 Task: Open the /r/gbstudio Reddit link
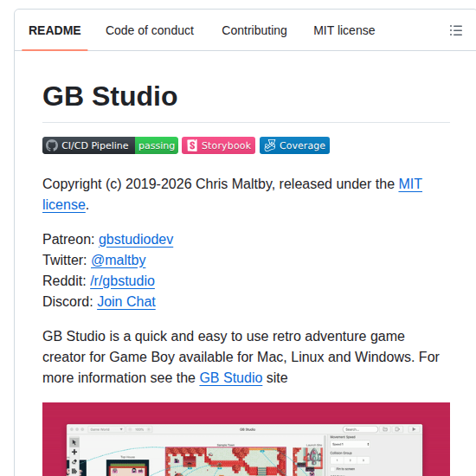tap(122, 280)
